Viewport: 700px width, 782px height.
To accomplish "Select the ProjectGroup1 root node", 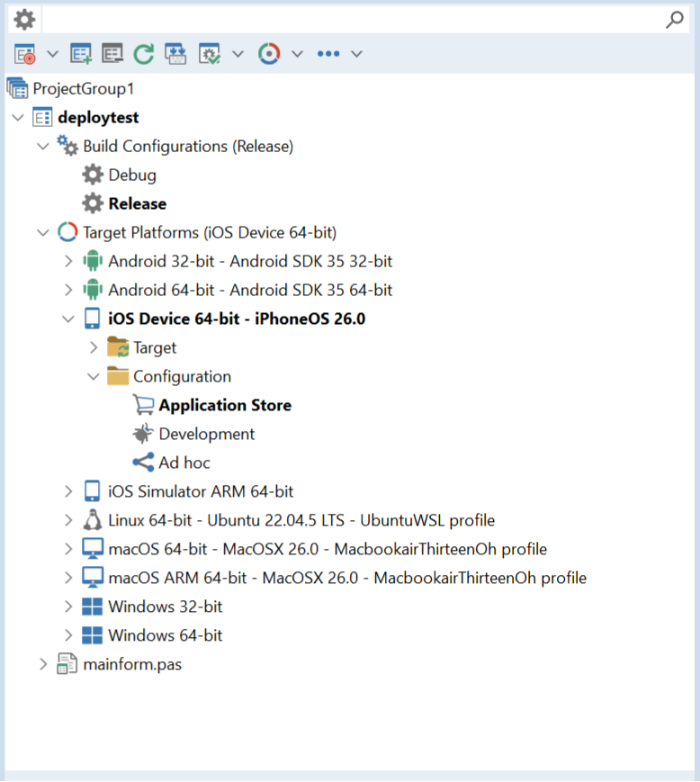I will (x=84, y=89).
